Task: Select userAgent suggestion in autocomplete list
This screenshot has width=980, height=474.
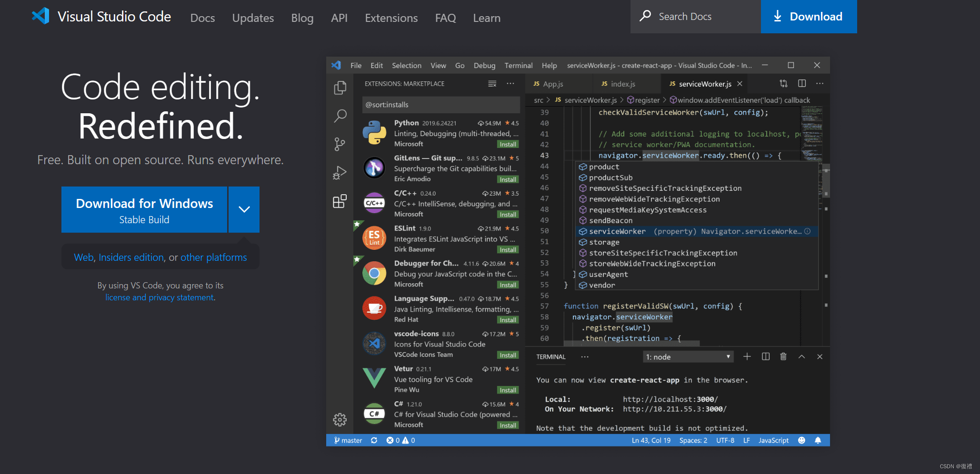Action: [x=697, y=275]
